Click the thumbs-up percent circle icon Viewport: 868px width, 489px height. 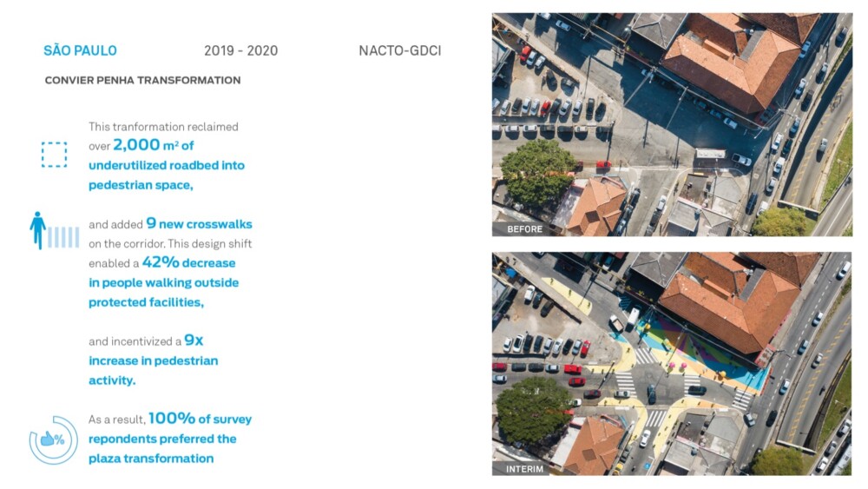click(53, 439)
